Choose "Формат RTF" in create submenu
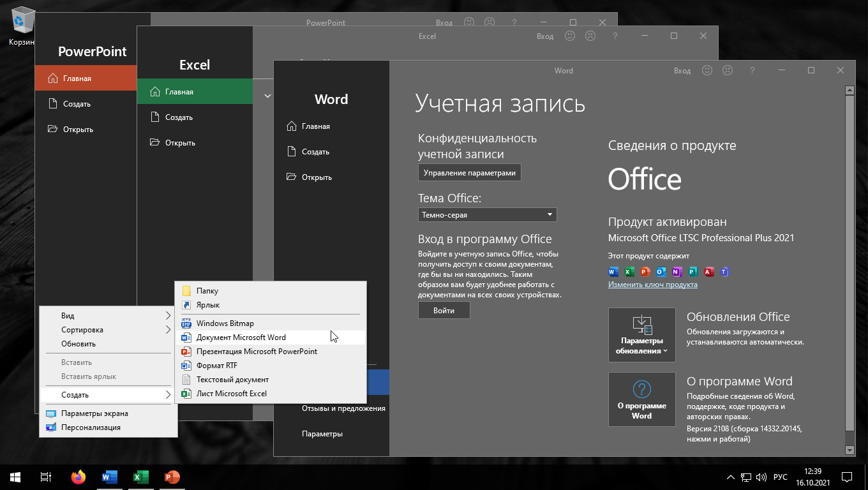Image resolution: width=868 pixels, height=490 pixels. click(271, 366)
